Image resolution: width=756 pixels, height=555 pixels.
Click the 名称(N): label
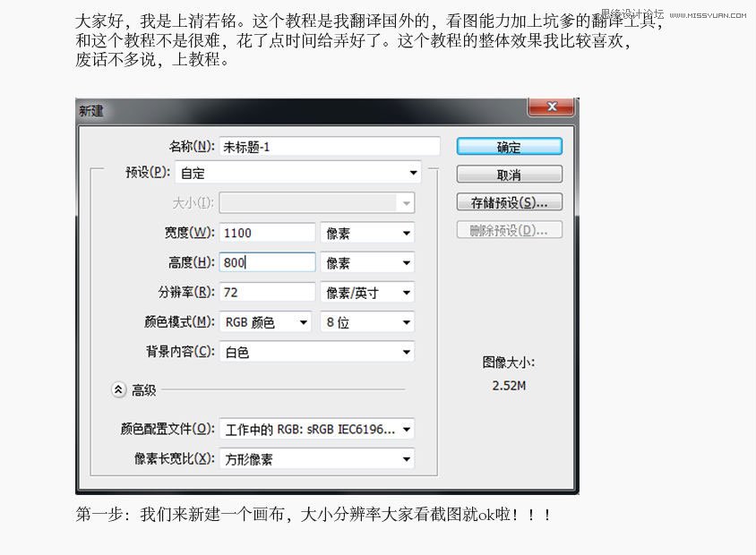pyautogui.click(x=192, y=147)
